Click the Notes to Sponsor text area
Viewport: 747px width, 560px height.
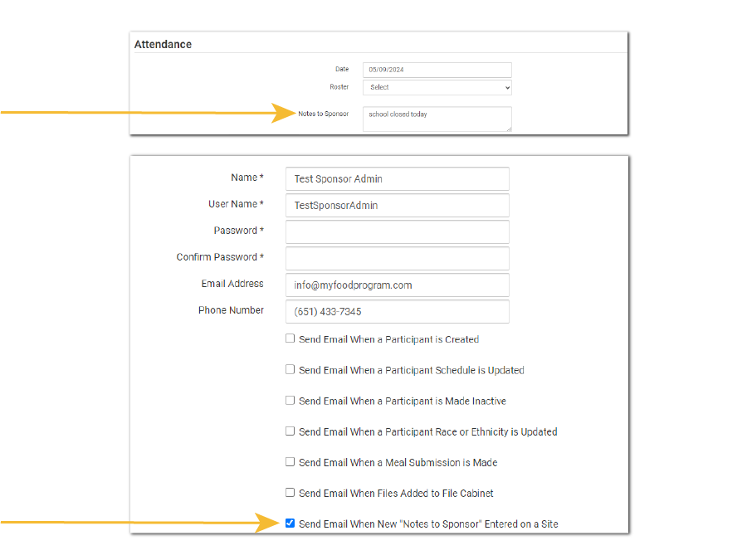437,119
